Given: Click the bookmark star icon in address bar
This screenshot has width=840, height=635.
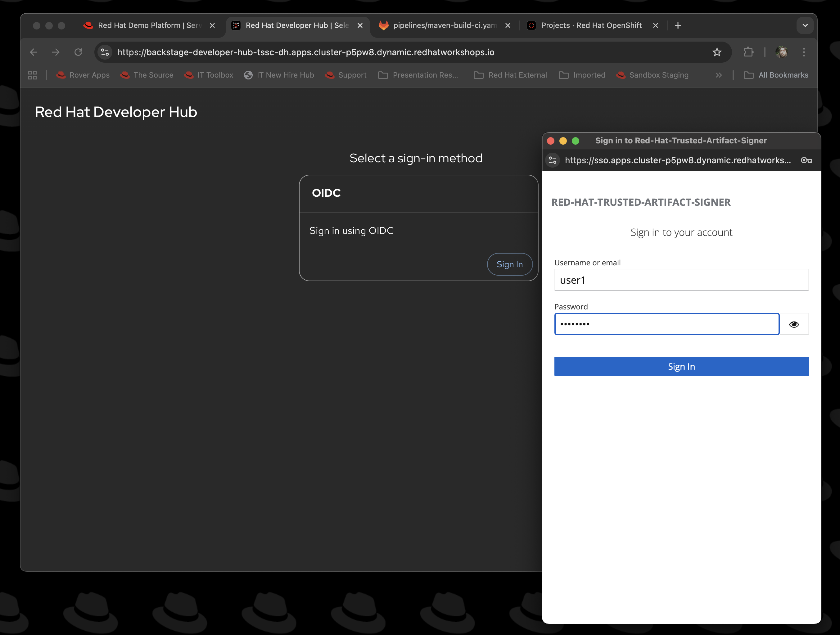Looking at the screenshot, I should click(716, 52).
